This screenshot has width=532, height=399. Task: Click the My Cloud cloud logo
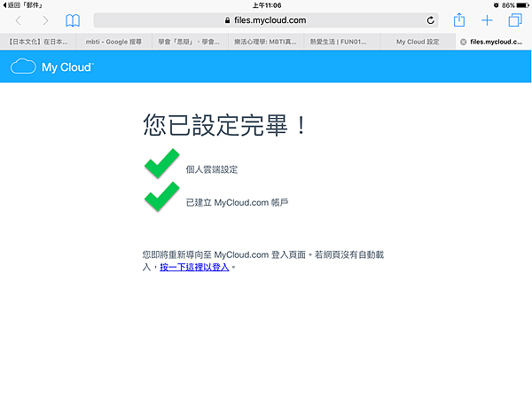(23, 66)
